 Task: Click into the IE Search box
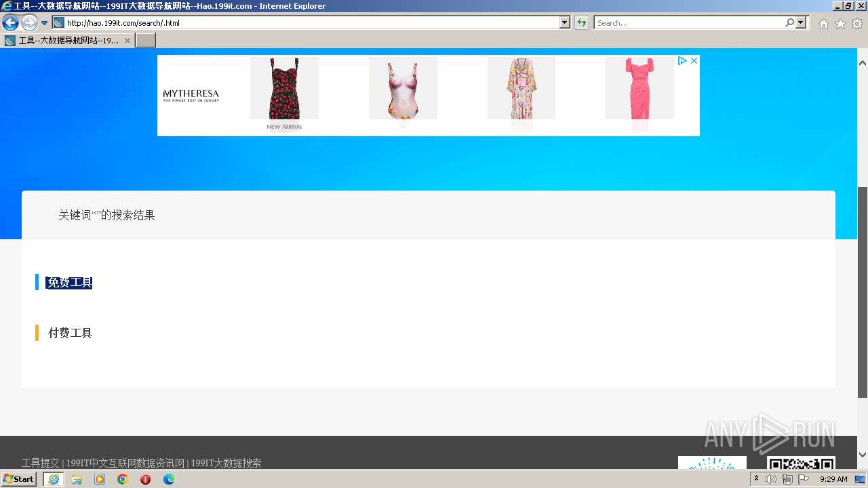point(689,23)
